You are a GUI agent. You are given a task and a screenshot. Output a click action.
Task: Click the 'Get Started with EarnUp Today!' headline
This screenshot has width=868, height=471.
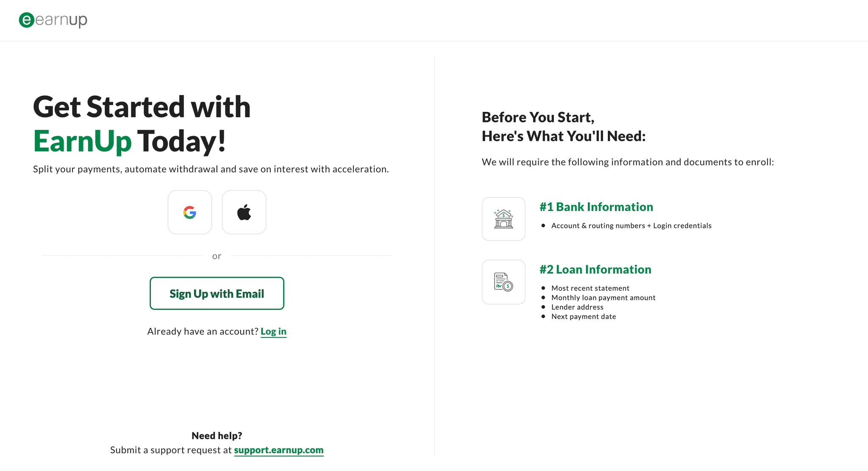click(x=142, y=124)
